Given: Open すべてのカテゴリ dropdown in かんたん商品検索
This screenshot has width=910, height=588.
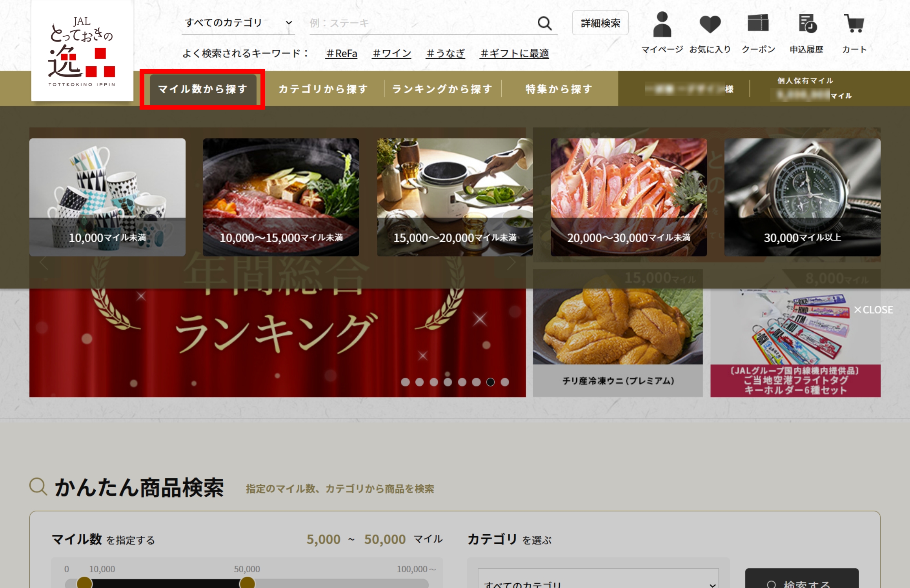Looking at the screenshot, I should click(598, 579).
